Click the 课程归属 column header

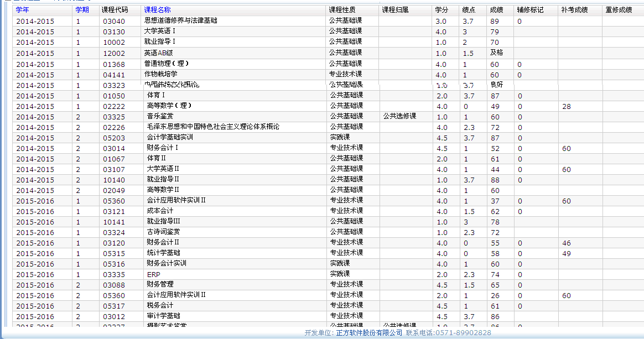point(395,10)
